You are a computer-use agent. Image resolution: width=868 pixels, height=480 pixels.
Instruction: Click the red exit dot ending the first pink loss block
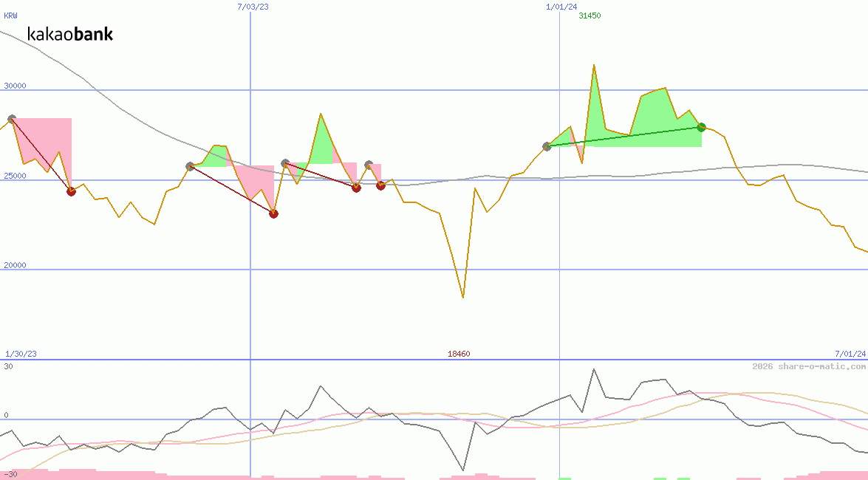[x=71, y=191]
